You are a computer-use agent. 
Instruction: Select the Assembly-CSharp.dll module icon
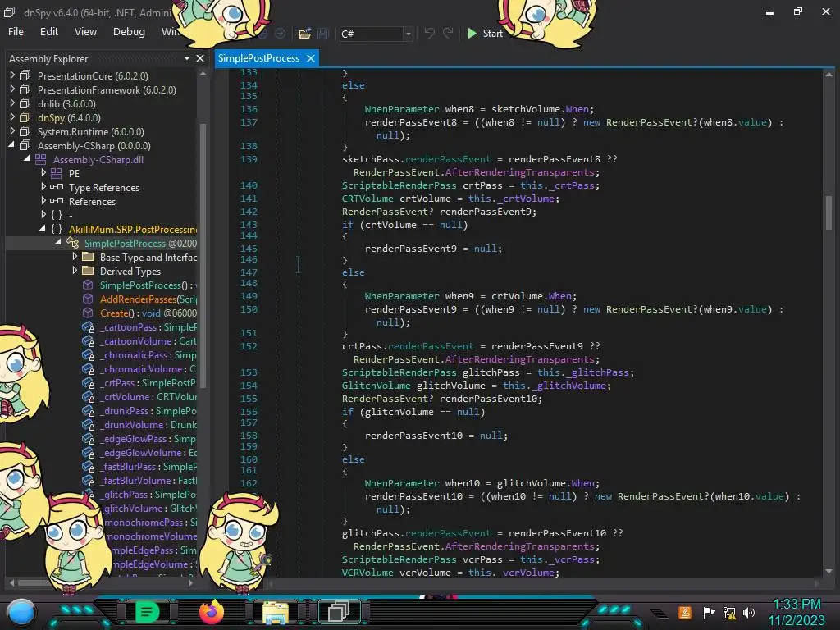tap(41, 159)
